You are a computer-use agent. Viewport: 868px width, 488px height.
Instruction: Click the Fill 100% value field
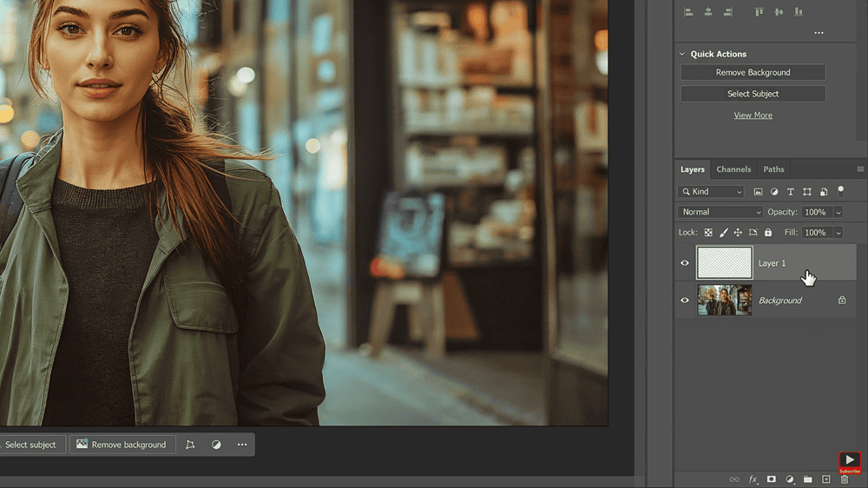pyautogui.click(x=817, y=233)
